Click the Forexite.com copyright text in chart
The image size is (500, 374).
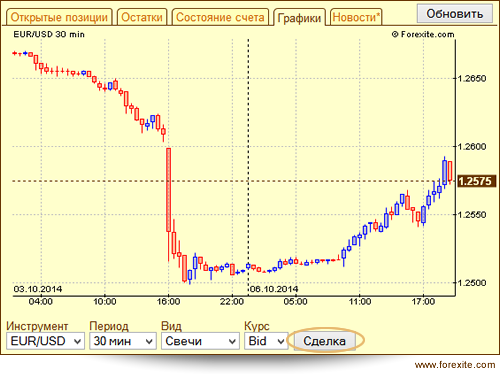click(423, 34)
